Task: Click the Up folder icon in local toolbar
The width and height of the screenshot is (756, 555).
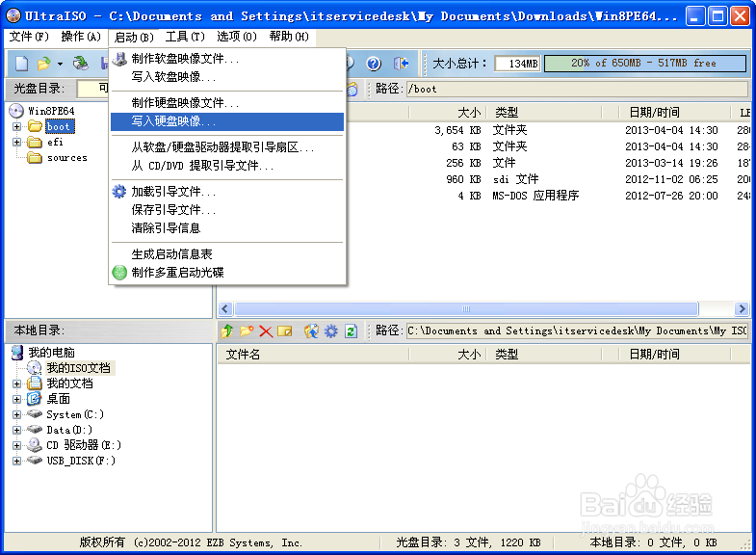Action: (227, 330)
